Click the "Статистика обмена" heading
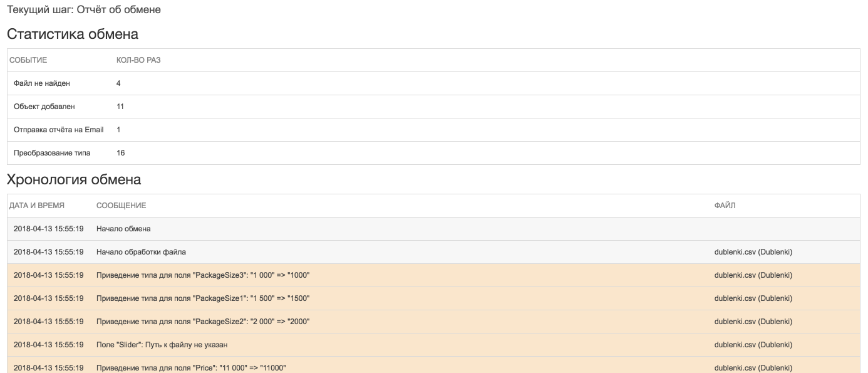Screen dimensions: 868x373 pyautogui.click(x=72, y=34)
